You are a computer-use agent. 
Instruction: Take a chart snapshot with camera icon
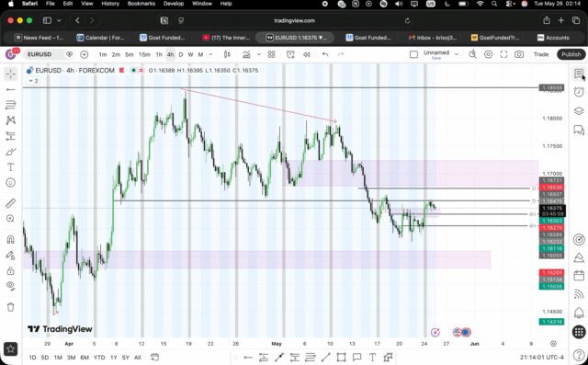[x=519, y=54]
